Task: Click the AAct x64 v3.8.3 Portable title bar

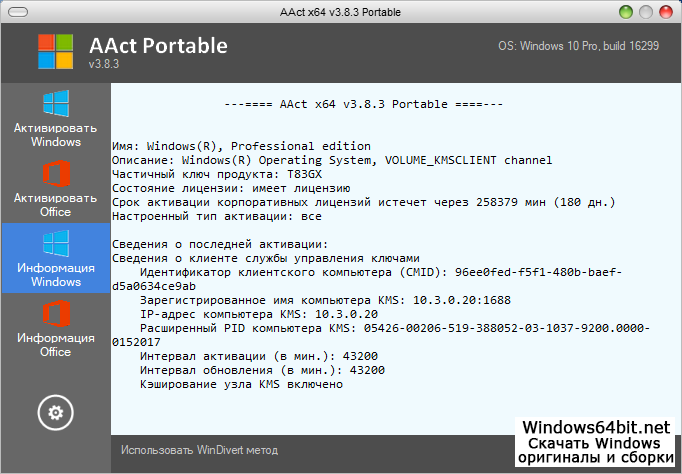Action: [340, 11]
